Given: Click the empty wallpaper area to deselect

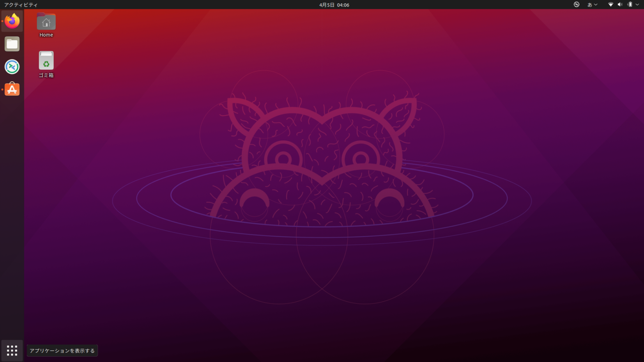Looking at the screenshot, I should [534, 287].
